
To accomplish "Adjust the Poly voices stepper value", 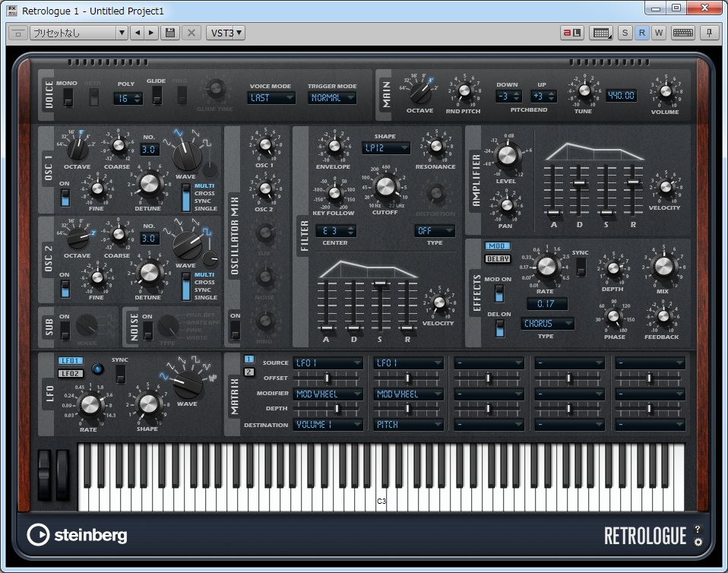I will (128, 99).
